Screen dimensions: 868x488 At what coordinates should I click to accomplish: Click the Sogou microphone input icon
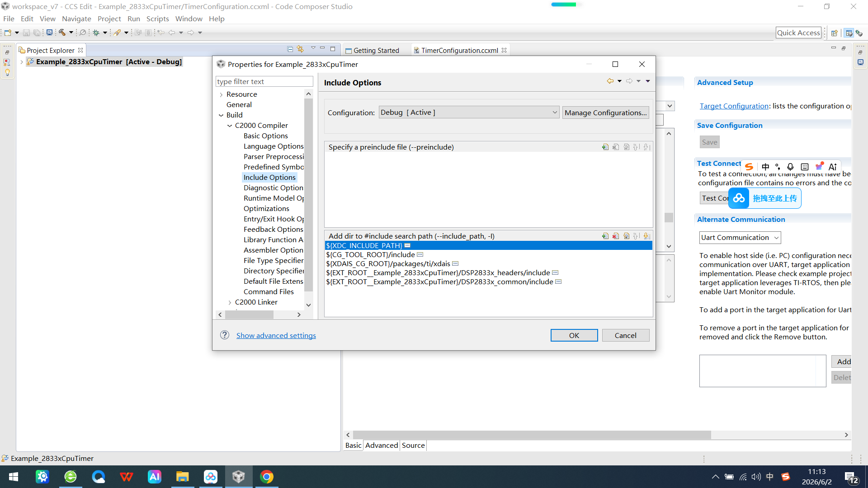pyautogui.click(x=790, y=167)
